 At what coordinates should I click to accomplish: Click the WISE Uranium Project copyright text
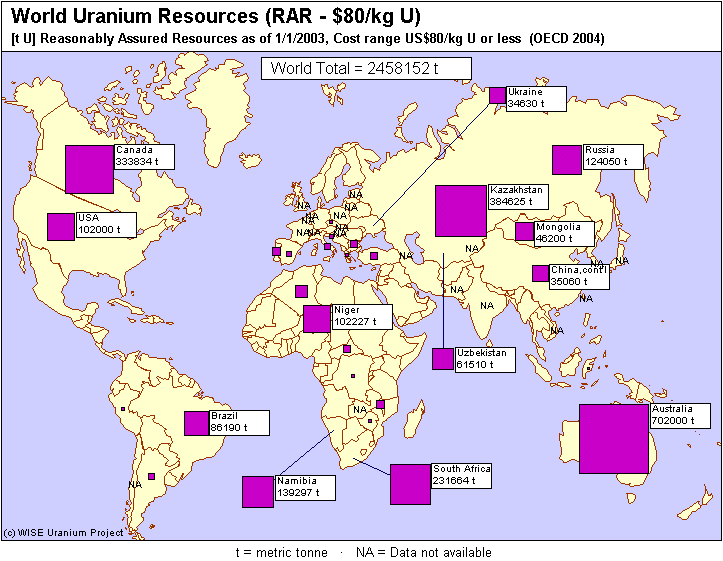64,533
